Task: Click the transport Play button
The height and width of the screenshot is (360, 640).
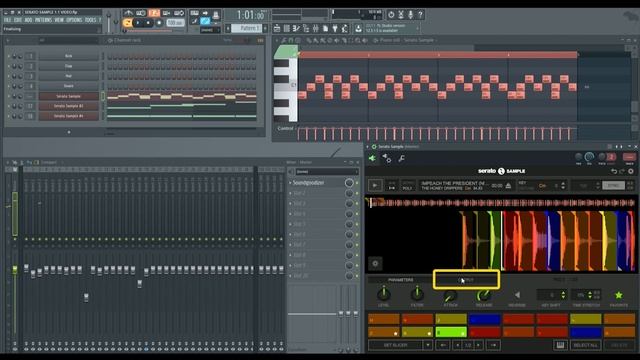Action: tap(138, 23)
